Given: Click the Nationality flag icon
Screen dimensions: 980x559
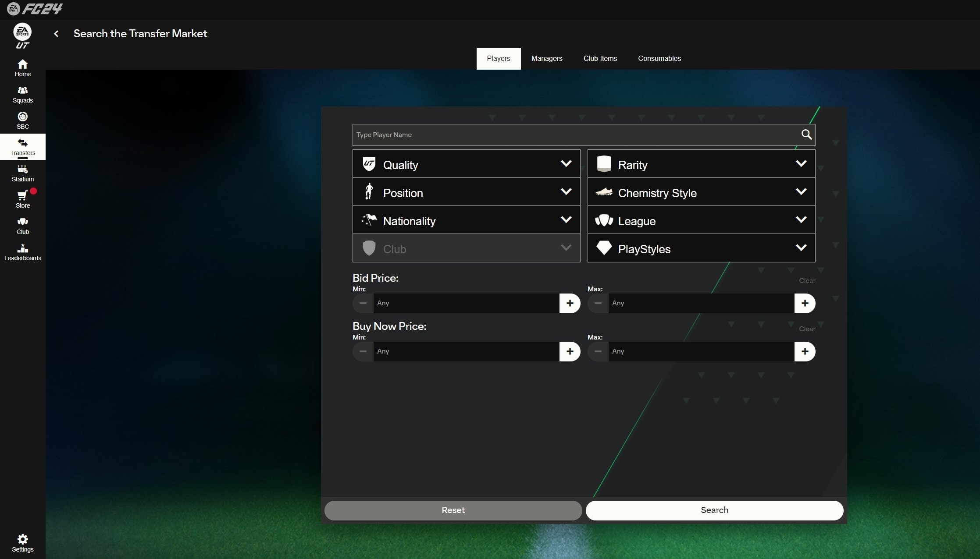Looking at the screenshot, I should 369,219.
